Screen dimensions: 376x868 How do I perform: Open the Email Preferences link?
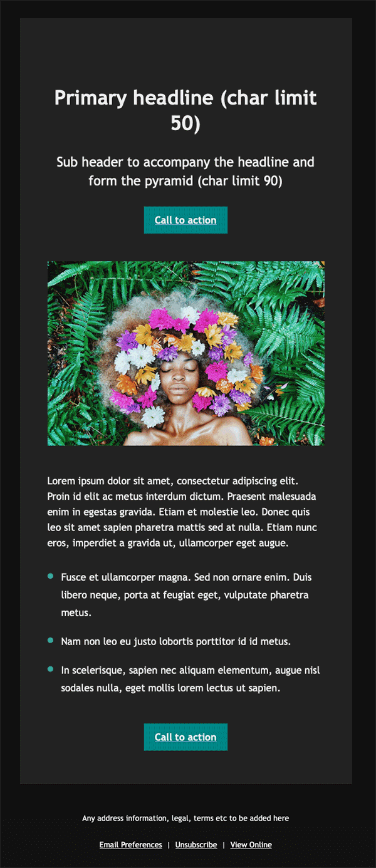(130, 845)
